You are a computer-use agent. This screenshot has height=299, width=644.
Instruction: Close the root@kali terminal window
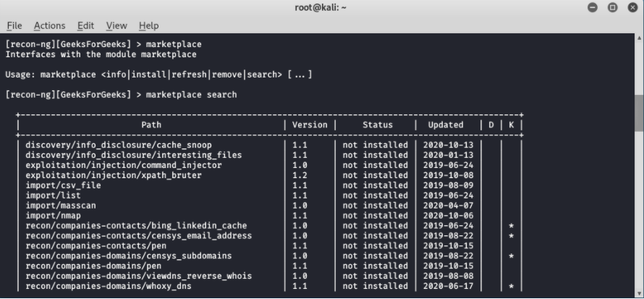633,7
